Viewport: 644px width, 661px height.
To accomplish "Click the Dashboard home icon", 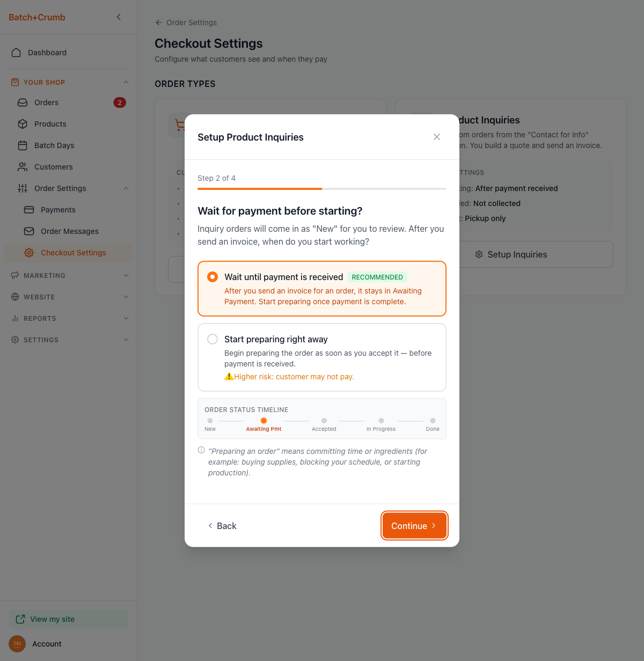I will point(16,53).
